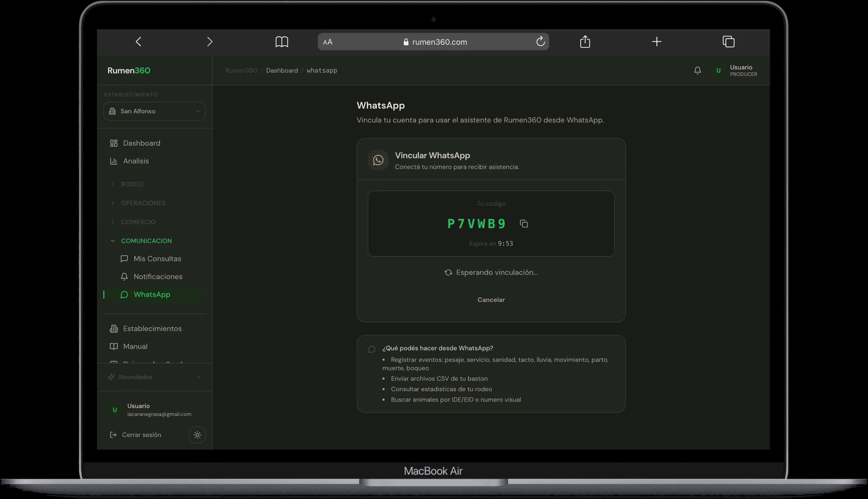Expand the Novedades panel

[154, 377]
